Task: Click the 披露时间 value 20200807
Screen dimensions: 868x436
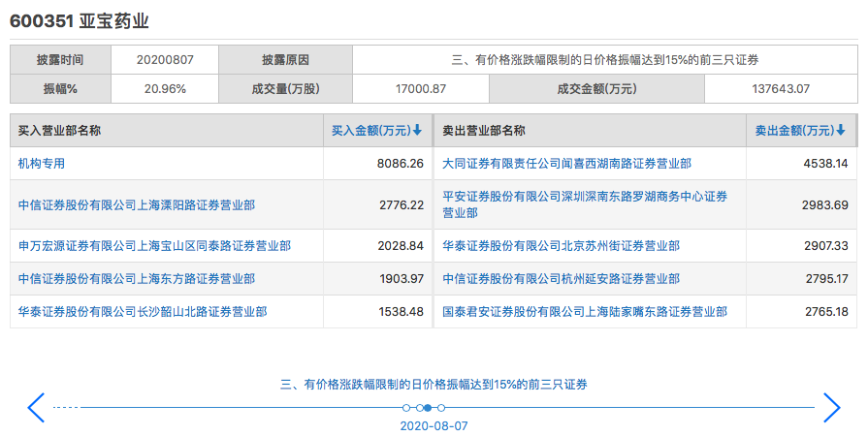Action: tap(165, 60)
